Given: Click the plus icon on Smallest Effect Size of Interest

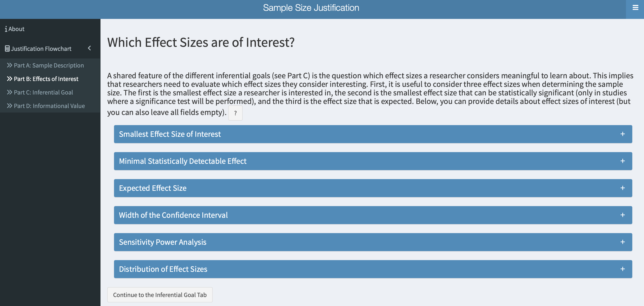Looking at the screenshot, I should (623, 134).
